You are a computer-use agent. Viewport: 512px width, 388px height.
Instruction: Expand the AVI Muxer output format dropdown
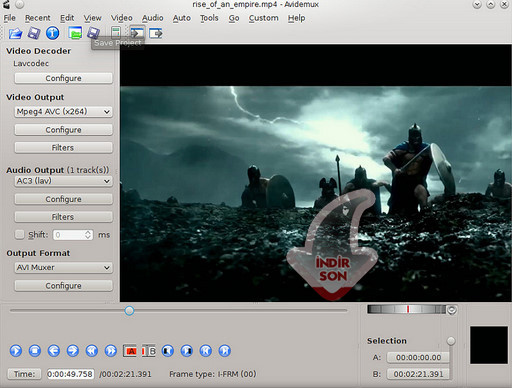pyautogui.click(x=63, y=268)
